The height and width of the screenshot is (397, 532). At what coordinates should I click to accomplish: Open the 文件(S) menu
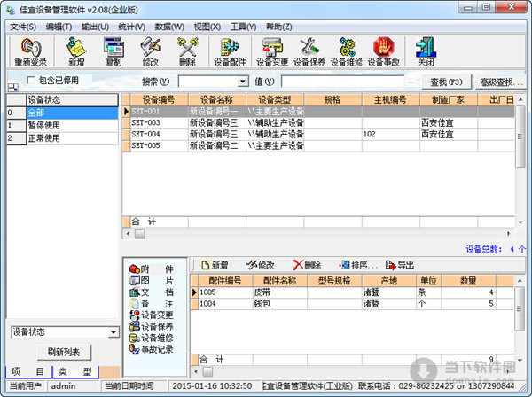[23, 27]
